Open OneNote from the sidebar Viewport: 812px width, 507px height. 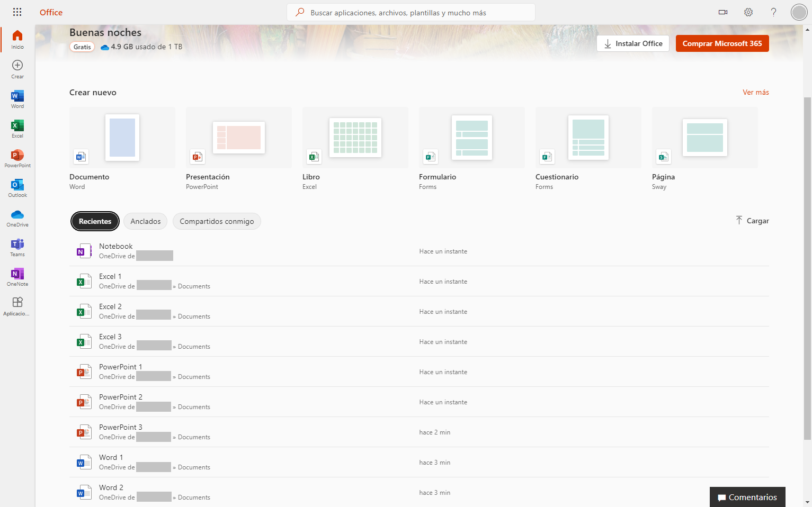point(17,276)
